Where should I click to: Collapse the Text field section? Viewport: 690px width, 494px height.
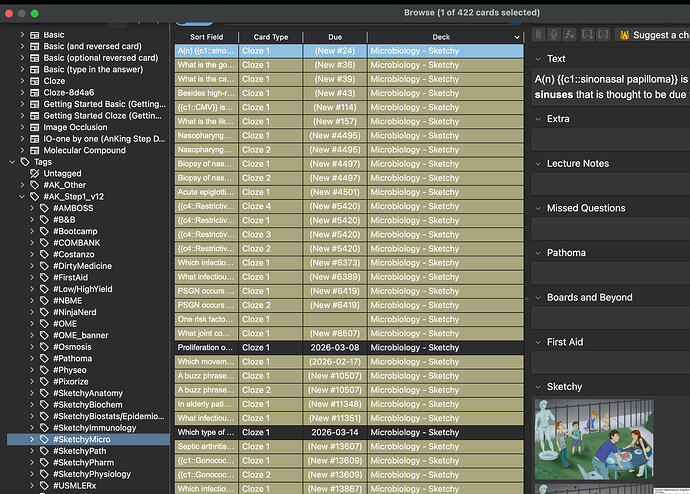(x=537, y=59)
